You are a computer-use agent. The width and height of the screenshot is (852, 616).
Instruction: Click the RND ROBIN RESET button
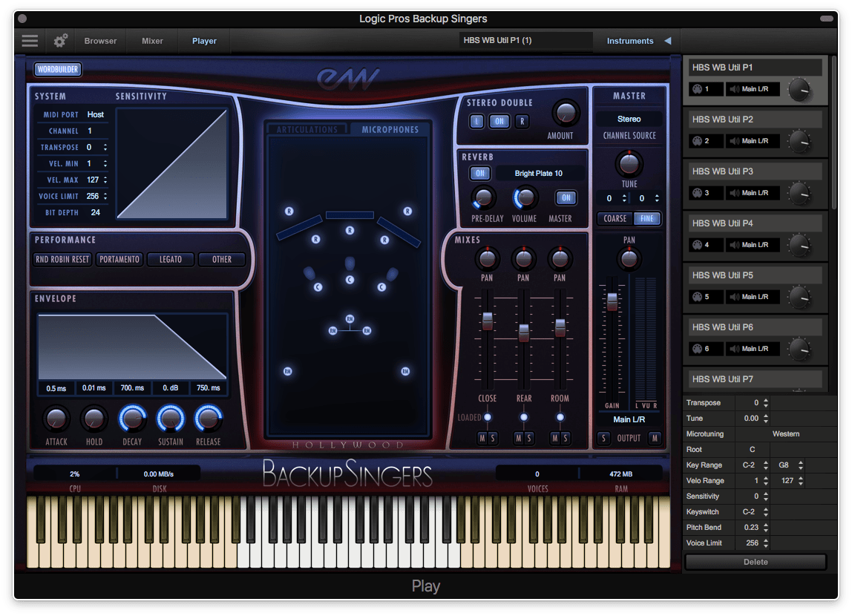point(62,260)
